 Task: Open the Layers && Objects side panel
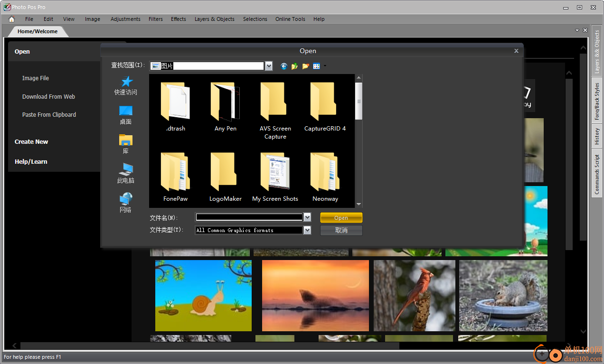coord(597,52)
